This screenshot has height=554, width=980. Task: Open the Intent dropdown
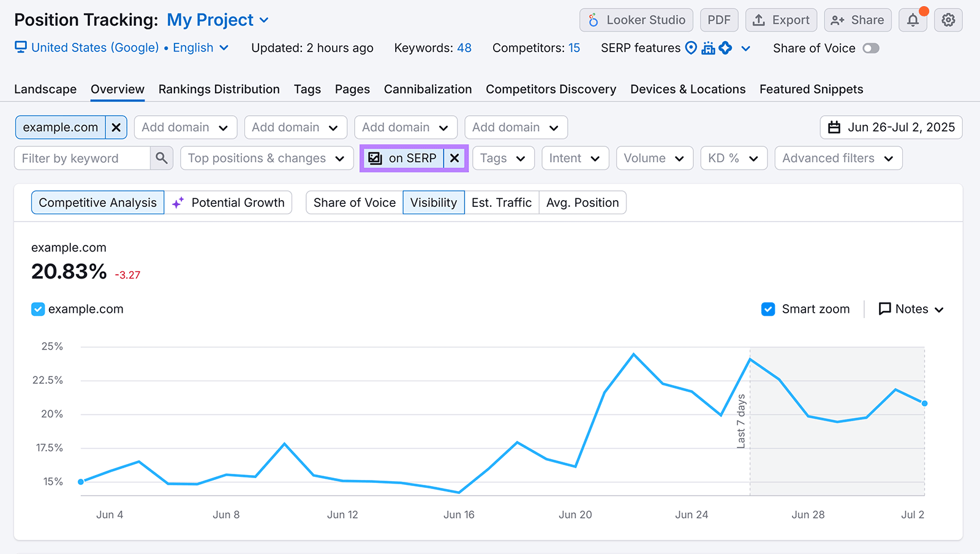(x=575, y=158)
